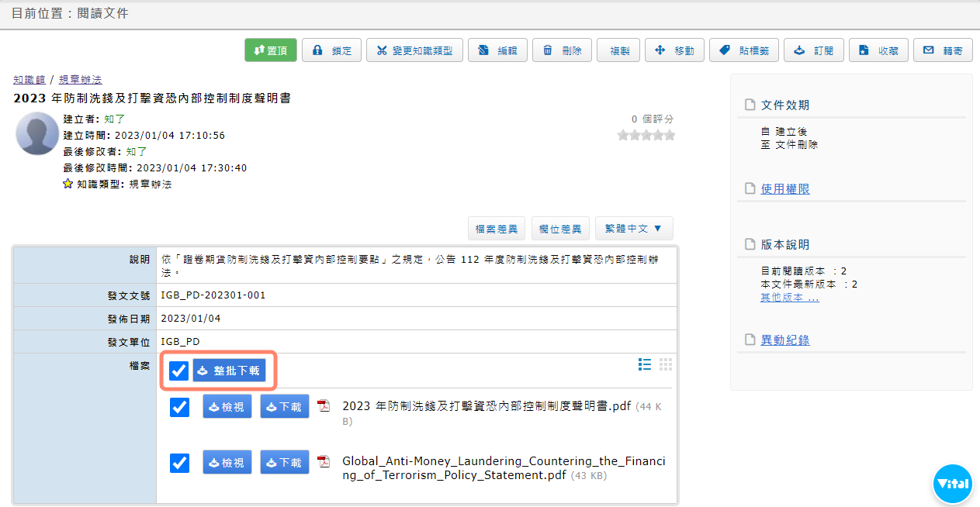Uncheck the Global_Anti-Money_Laundering pdf checkbox
This screenshot has height=507, width=980.
point(179,463)
